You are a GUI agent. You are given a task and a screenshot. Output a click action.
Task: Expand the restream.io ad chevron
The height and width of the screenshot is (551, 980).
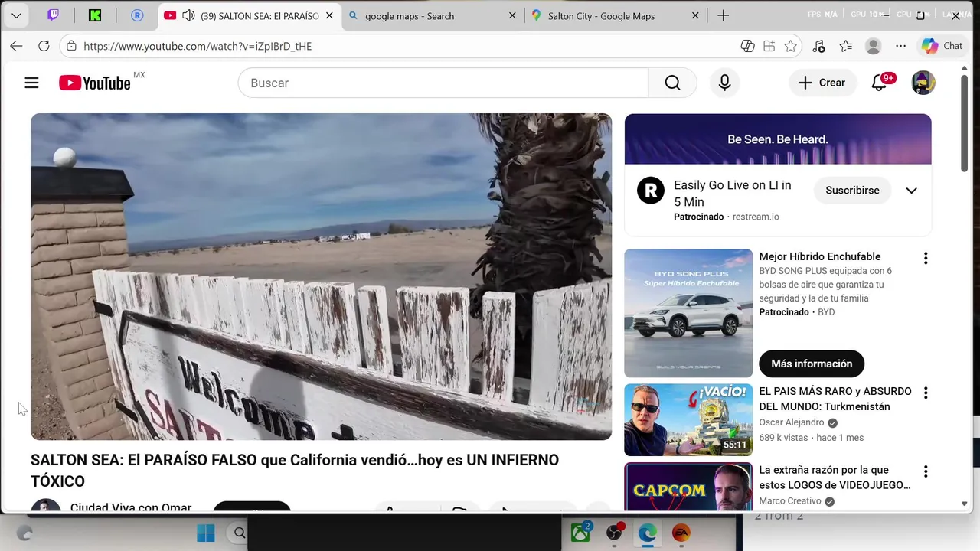[911, 191]
